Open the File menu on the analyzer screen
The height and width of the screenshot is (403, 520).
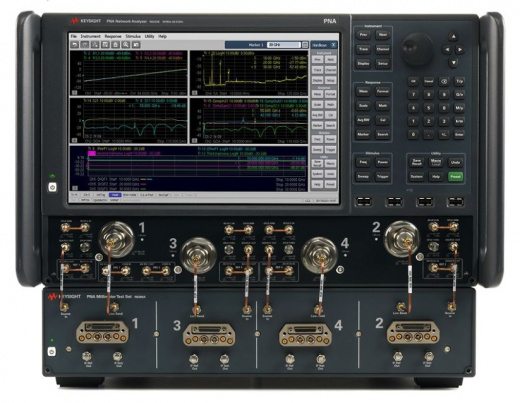74,36
